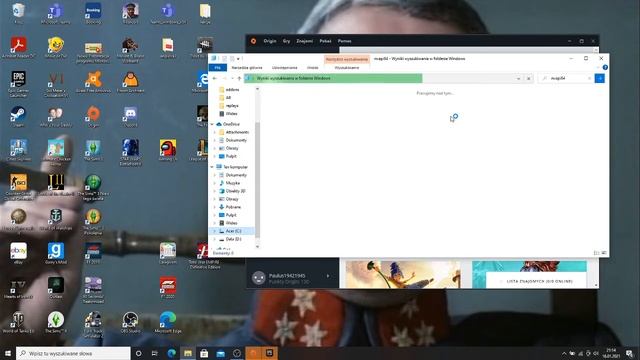This screenshot has width=640, height=360.
Task: Open Hearts of Iron IV shortcut
Action: click(x=18, y=288)
